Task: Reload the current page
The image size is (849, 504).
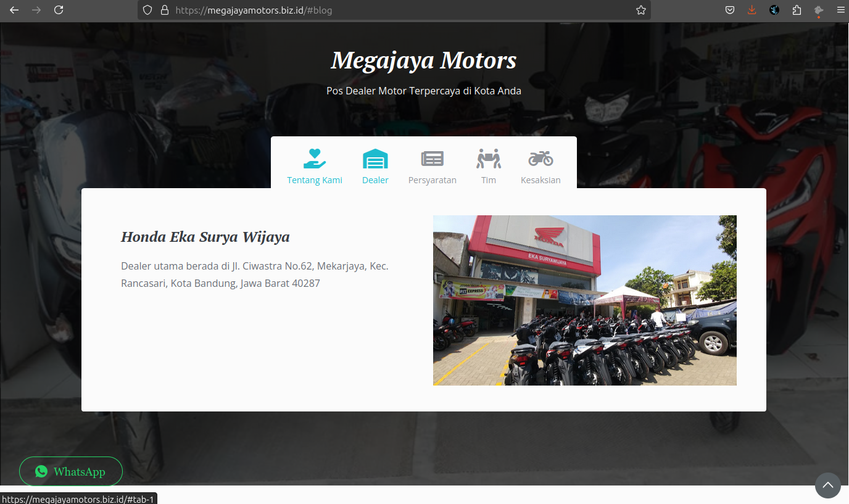Action: click(59, 10)
